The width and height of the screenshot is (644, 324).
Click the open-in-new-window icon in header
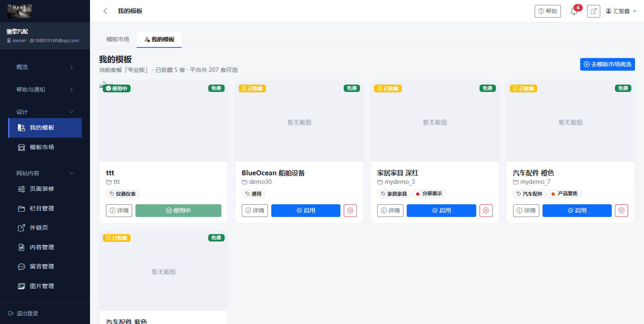[594, 11]
